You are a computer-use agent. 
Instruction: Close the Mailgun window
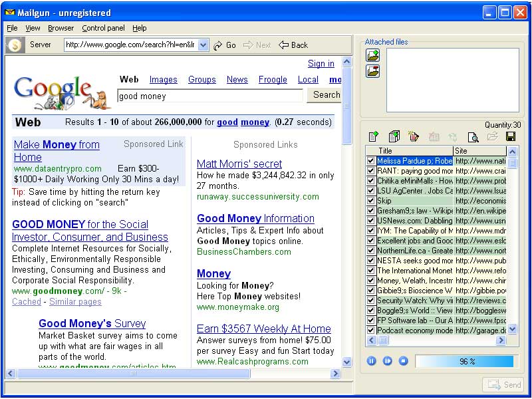519,13
